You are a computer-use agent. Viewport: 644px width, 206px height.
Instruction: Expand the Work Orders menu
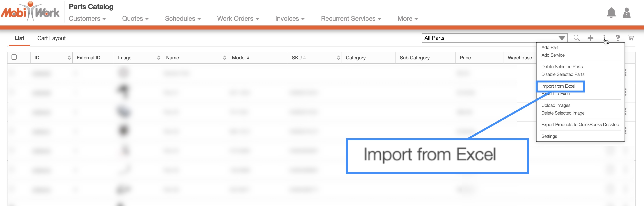pyautogui.click(x=238, y=19)
